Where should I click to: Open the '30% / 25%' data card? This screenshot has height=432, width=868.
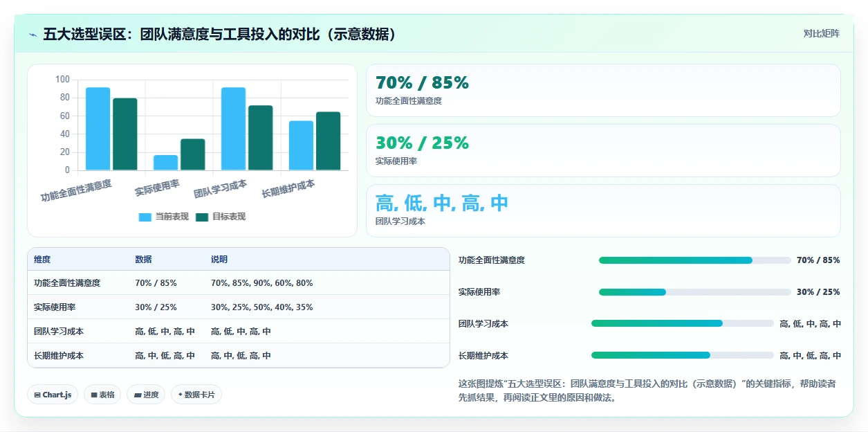pos(603,151)
